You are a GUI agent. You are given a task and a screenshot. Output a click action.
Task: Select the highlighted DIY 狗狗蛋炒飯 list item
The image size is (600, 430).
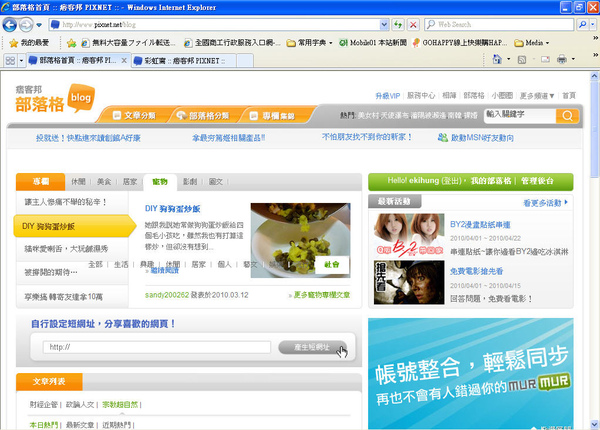tap(74, 226)
